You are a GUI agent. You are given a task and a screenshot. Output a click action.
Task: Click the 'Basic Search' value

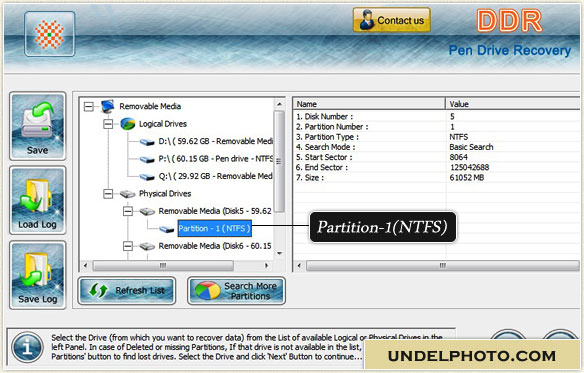[471, 147]
